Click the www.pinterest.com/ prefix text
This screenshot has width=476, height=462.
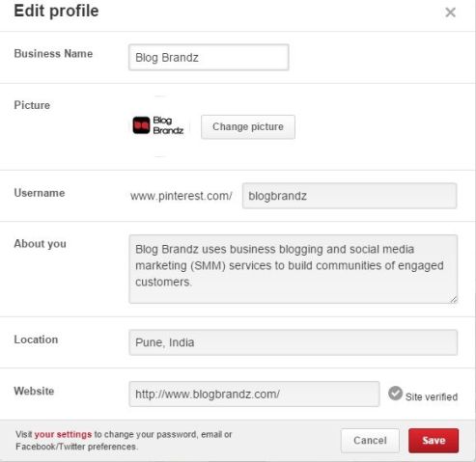[182, 196]
